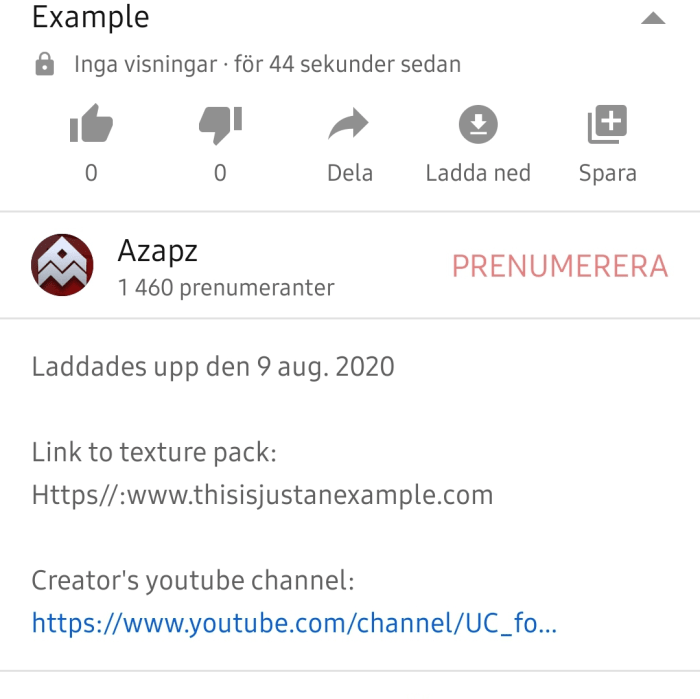700x699 pixels.
Task: Click the 1 460 prenumeranter subscriber count
Action: tap(226, 288)
